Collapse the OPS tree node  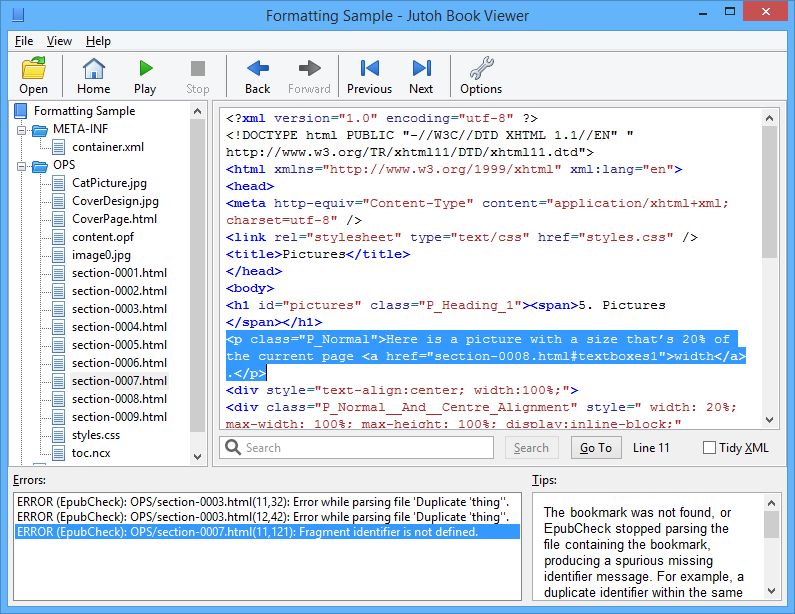coord(21,166)
